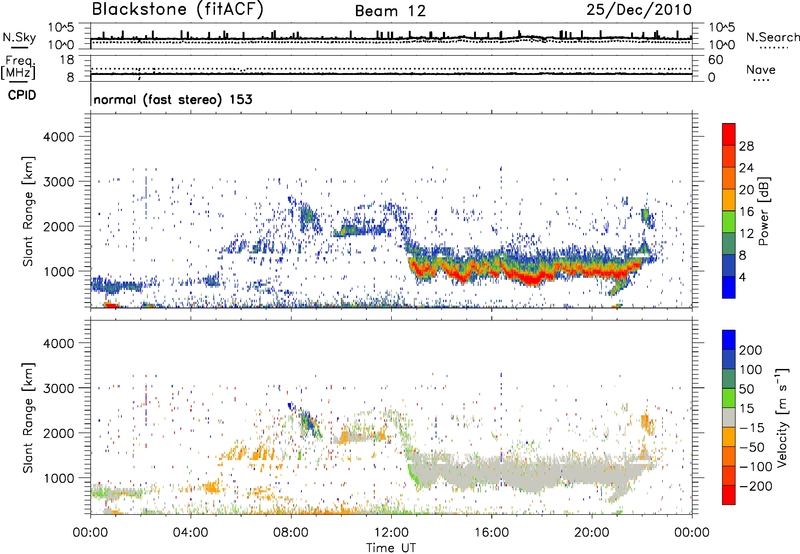Click the right "10^5" noise axis label
The height and width of the screenshot is (554, 800).
coord(722,28)
